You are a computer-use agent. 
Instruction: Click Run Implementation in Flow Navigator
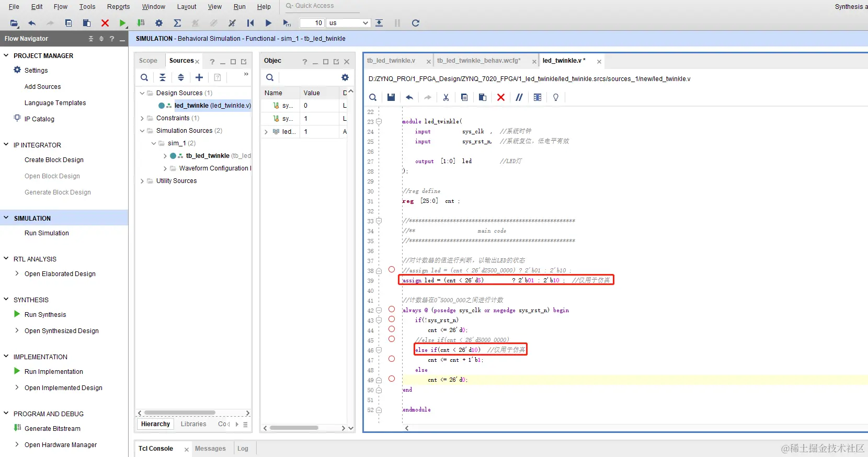(54, 372)
